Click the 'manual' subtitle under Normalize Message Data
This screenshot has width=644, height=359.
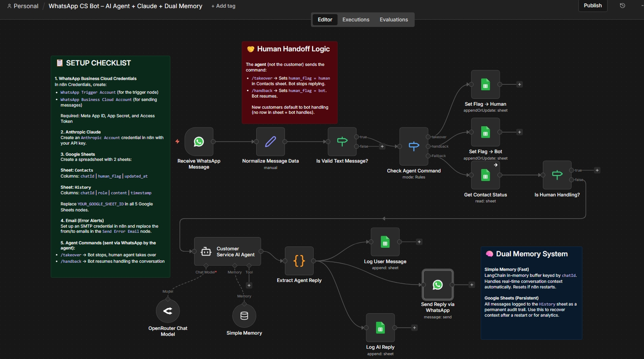(x=270, y=168)
